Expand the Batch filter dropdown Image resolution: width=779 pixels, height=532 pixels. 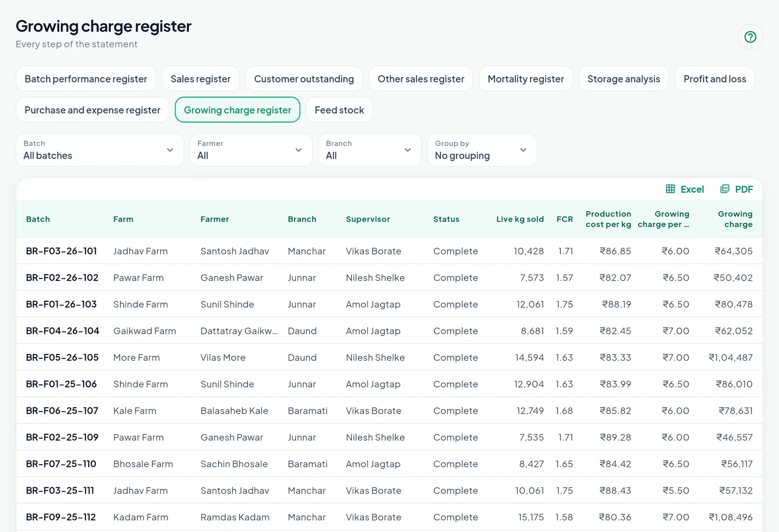click(x=100, y=150)
